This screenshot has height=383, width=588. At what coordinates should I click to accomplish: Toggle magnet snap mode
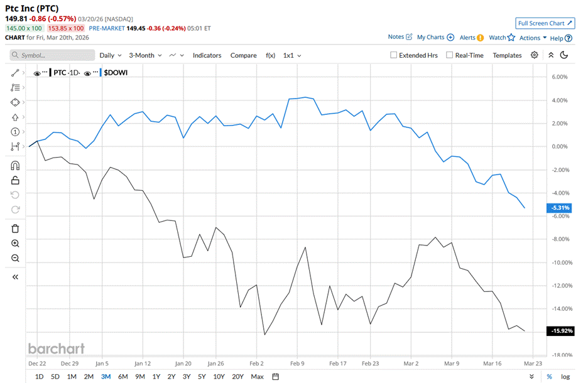click(15, 166)
